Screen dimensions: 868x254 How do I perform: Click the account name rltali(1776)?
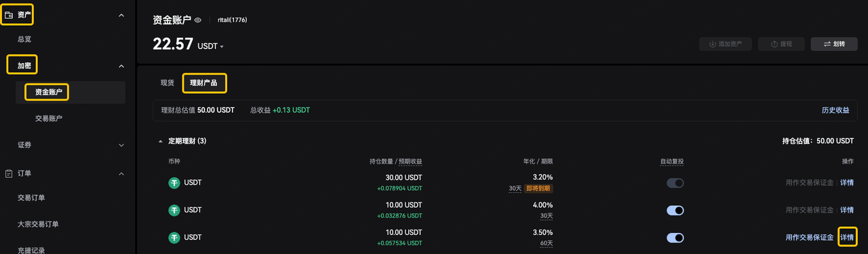pos(232,20)
